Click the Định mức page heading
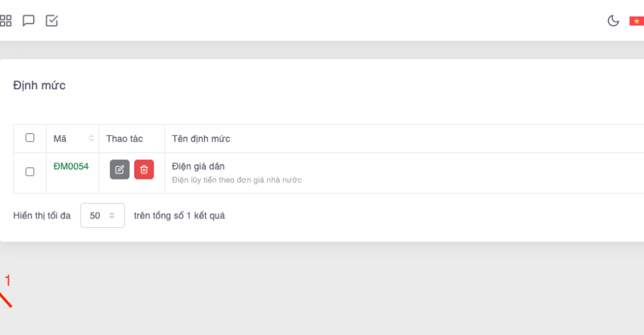 click(x=39, y=85)
